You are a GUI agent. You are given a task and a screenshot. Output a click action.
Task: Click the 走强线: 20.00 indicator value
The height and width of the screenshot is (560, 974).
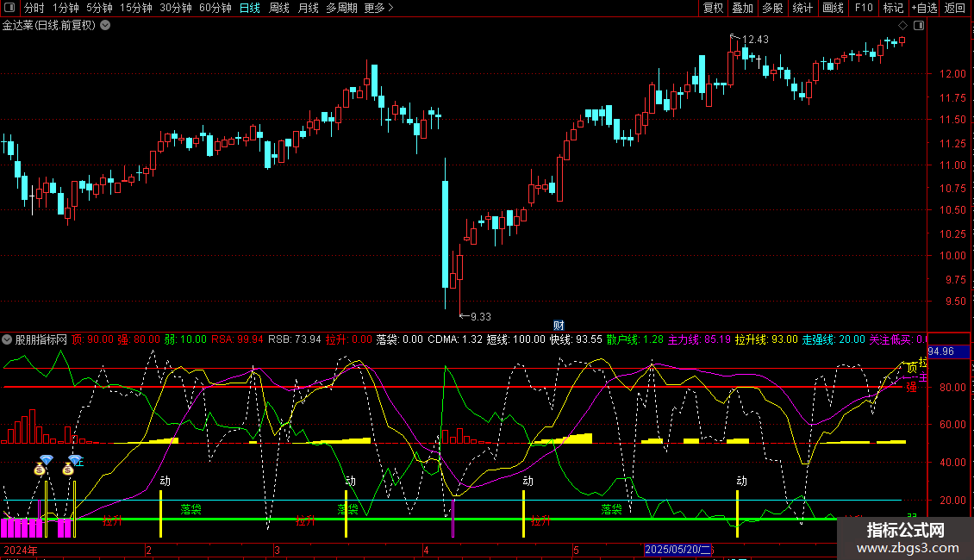click(834, 339)
